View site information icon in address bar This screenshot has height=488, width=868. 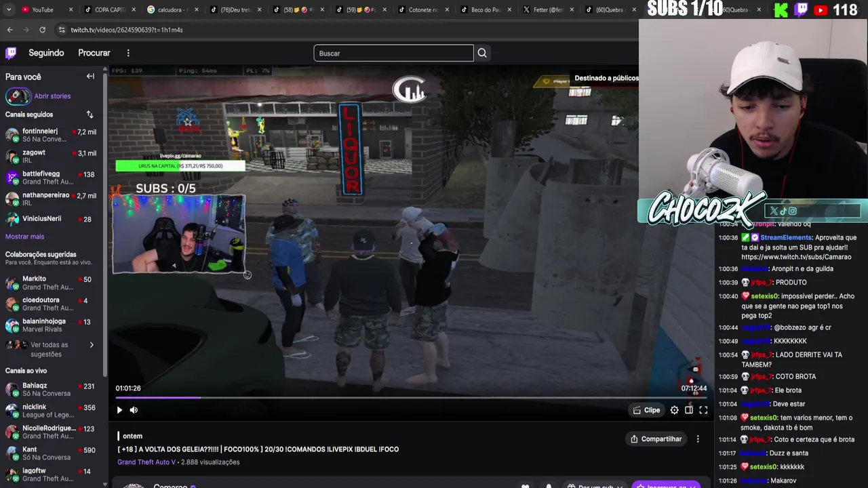pos(62,30)
